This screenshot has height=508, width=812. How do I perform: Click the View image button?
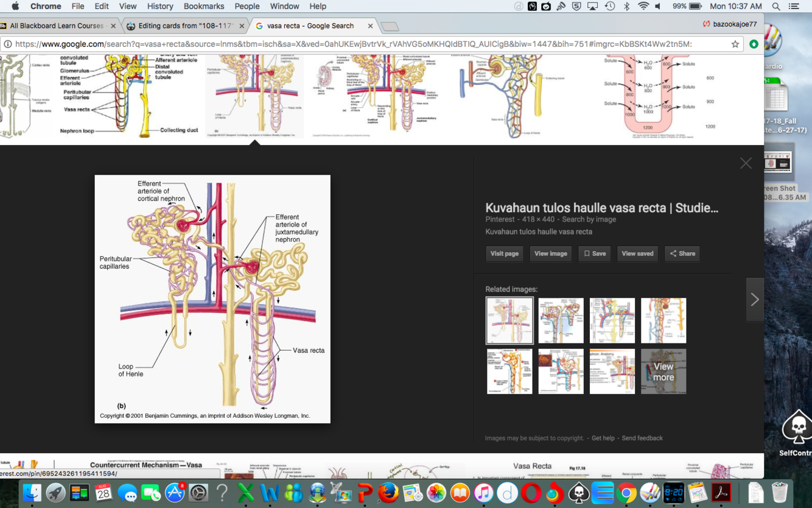(550, 253)
